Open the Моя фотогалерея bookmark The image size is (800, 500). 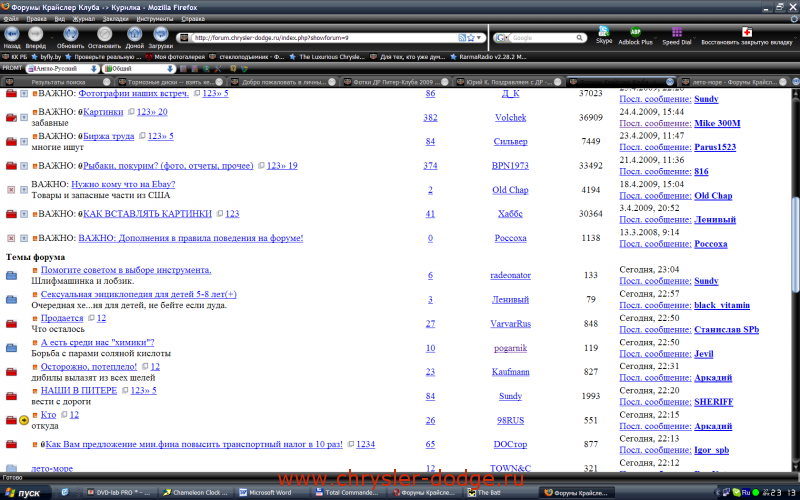pyautogui.click(x=176, y=57)
